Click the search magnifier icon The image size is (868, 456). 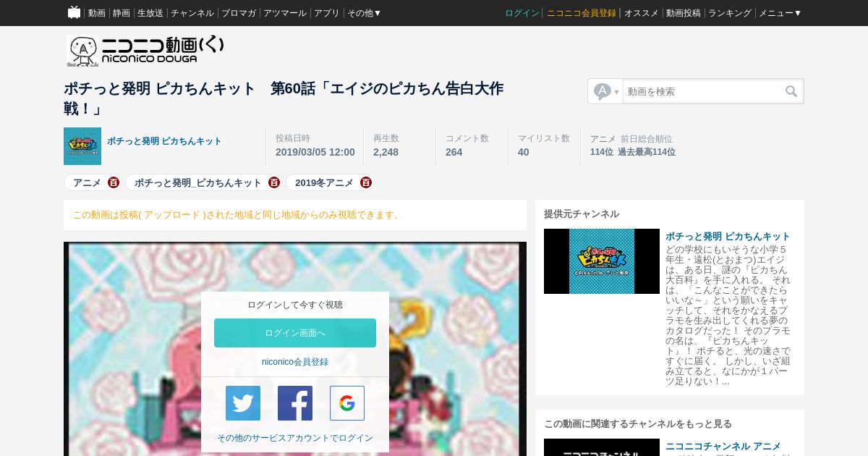791,91
